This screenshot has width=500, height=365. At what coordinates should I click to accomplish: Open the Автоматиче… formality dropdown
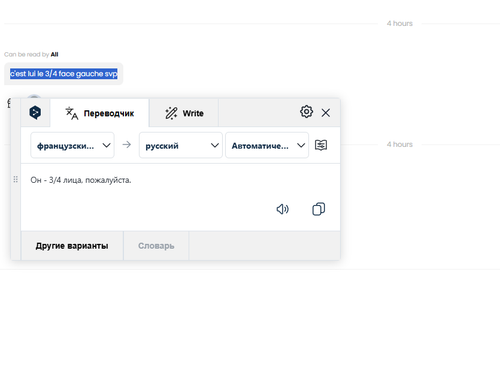tap(267, 145)
